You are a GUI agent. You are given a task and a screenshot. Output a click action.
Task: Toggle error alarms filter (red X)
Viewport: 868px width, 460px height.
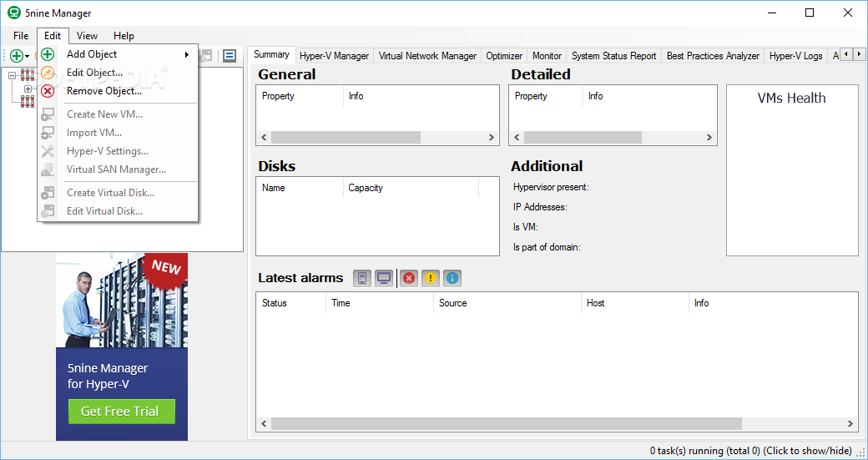(x=409, y=279)
